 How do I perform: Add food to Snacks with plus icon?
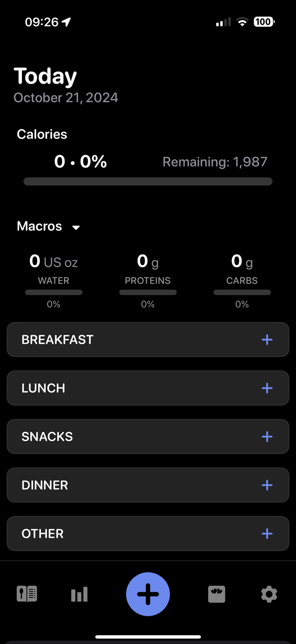click(267, 437)
